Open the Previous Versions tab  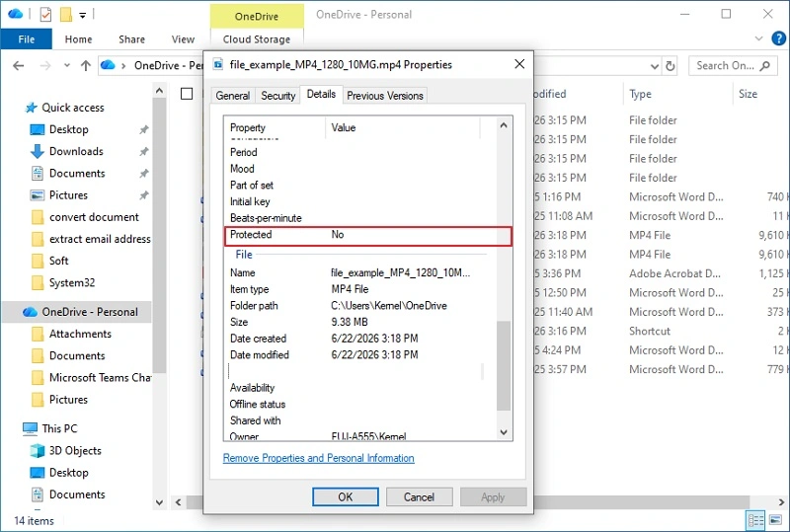(x=385, y=95)
